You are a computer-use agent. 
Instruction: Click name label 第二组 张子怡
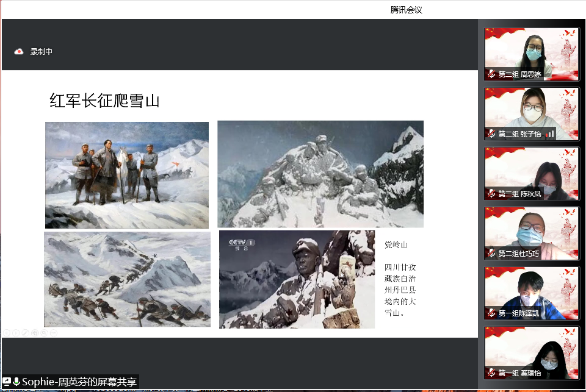point(520,134)
